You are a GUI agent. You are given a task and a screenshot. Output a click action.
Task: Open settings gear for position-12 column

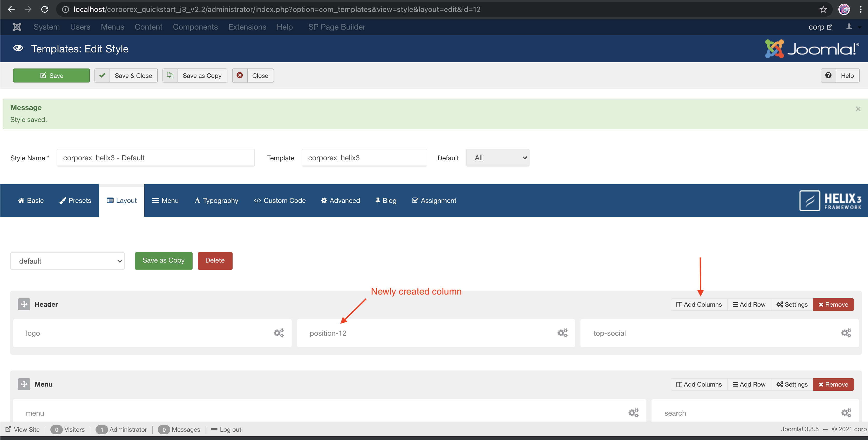[562, 333]
